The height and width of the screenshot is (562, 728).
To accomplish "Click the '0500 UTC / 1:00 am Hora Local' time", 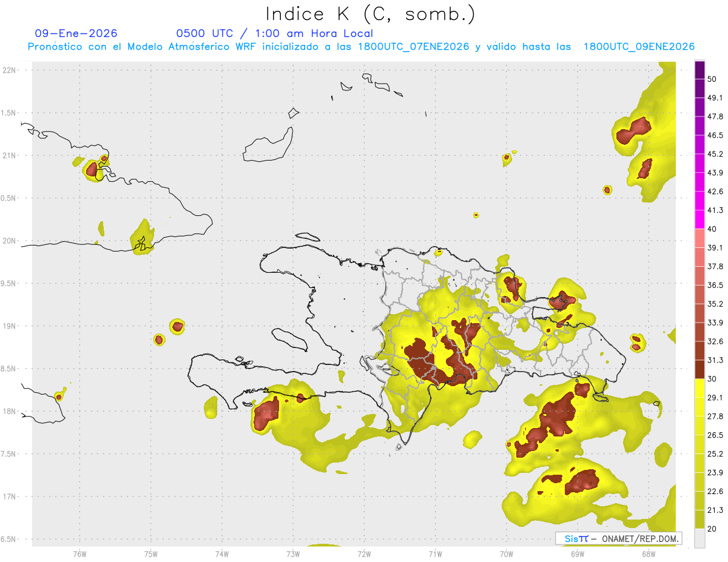I will point(274,33).
